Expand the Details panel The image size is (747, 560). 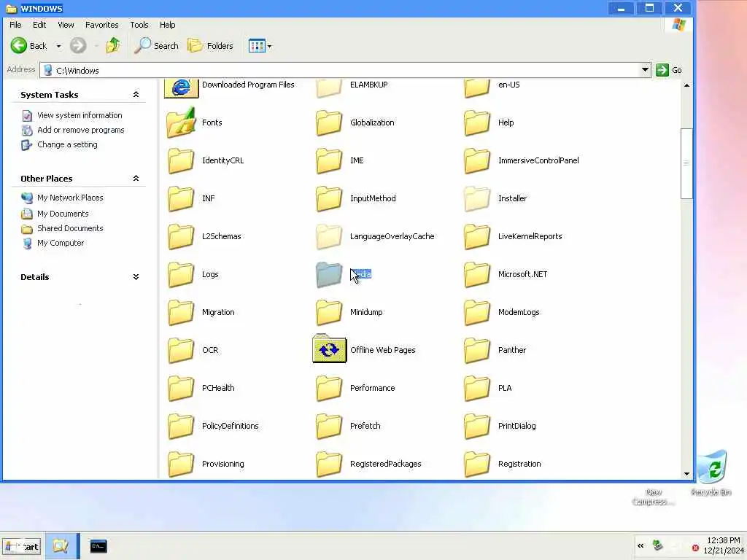click(x=136, y=276)
